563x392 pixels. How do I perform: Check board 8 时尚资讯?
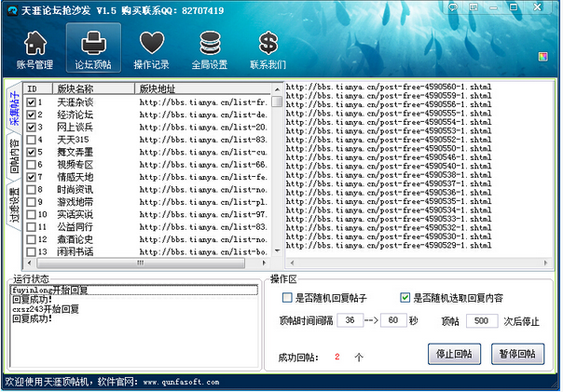coord(32,189)
